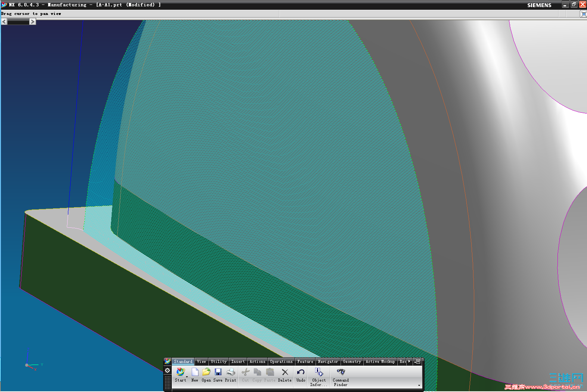
Task: Select the Insert toolbar tab
Action: (238, 361)
